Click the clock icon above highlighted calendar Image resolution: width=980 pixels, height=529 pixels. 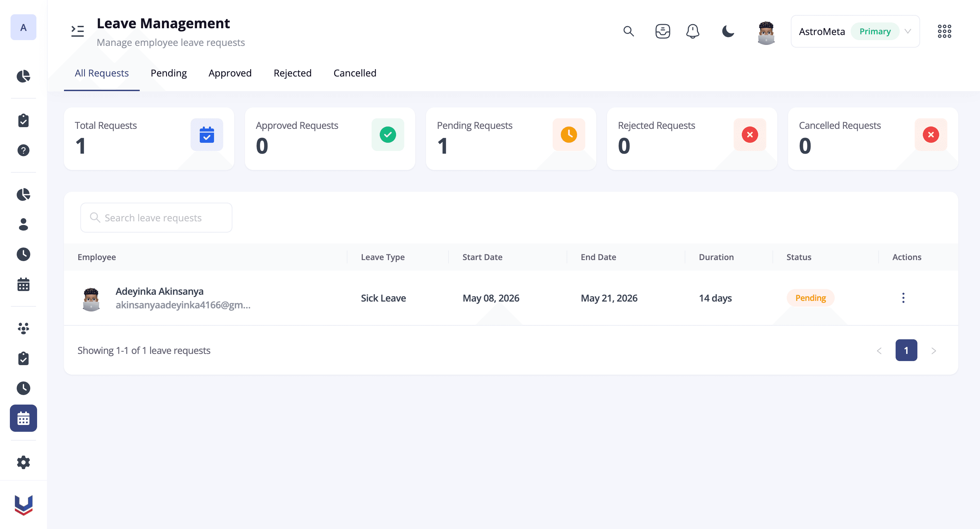click(23, 388)
